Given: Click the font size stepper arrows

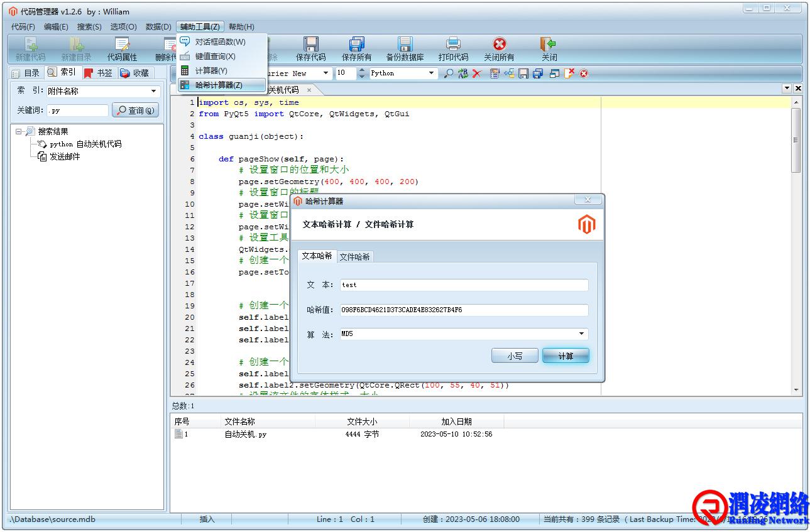Looking at the screenshot, I should tap(361, 73).
